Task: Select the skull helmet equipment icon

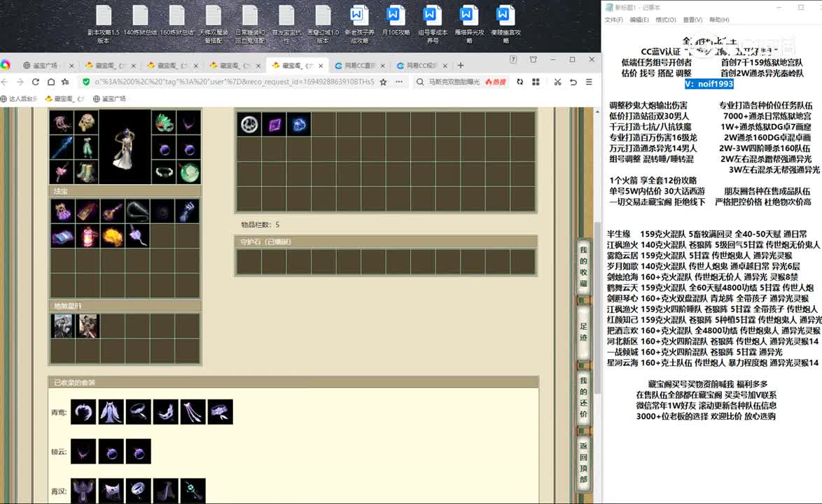Action: pyautogui.click(x=87, y=122)
